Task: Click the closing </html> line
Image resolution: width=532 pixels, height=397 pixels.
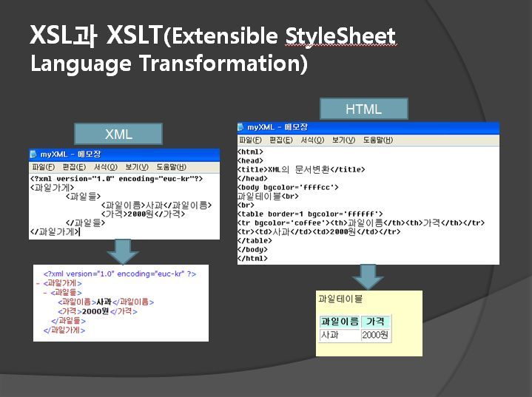Action: click(x=253, y=258)
